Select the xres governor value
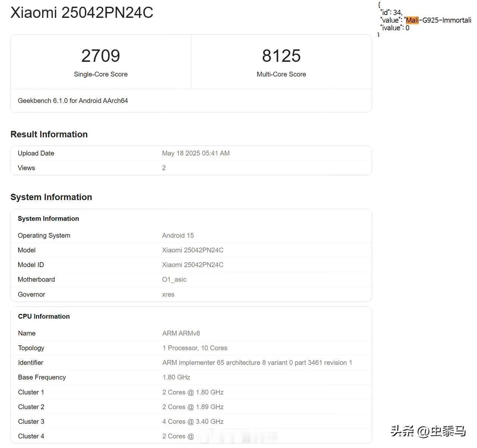 coord(168,294)
